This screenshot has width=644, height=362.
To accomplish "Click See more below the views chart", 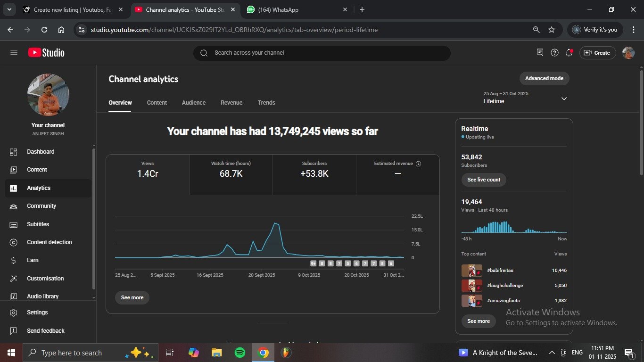I will click(132, 298).
